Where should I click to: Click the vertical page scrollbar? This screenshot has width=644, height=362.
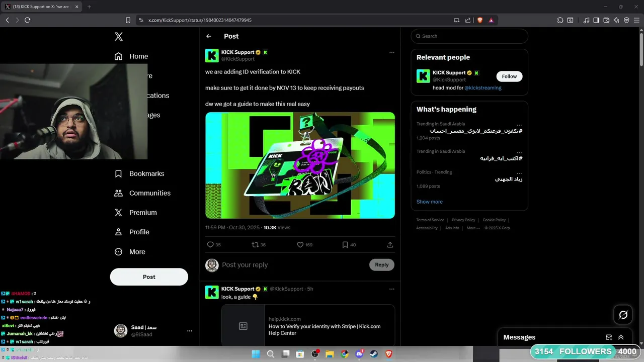click(x=641, y=49)
